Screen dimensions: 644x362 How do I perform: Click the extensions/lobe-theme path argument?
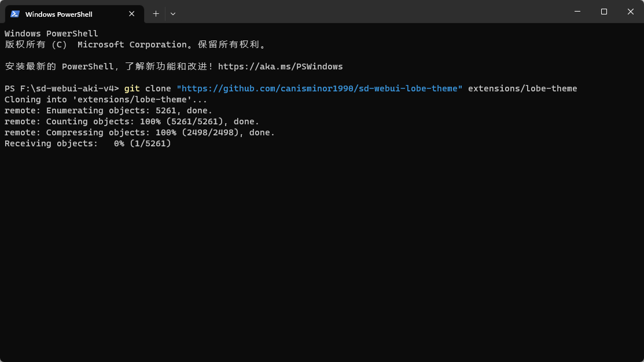coord(522,88)
